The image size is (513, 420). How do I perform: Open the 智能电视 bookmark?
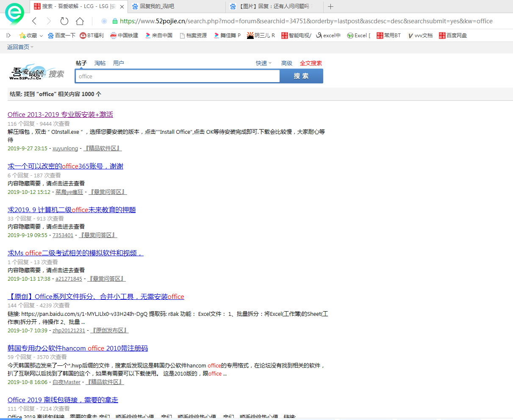tap(296, 36)
